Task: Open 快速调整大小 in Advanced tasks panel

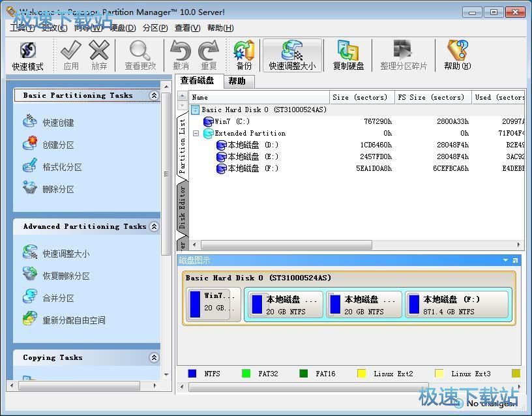Action: click(56, 253)
